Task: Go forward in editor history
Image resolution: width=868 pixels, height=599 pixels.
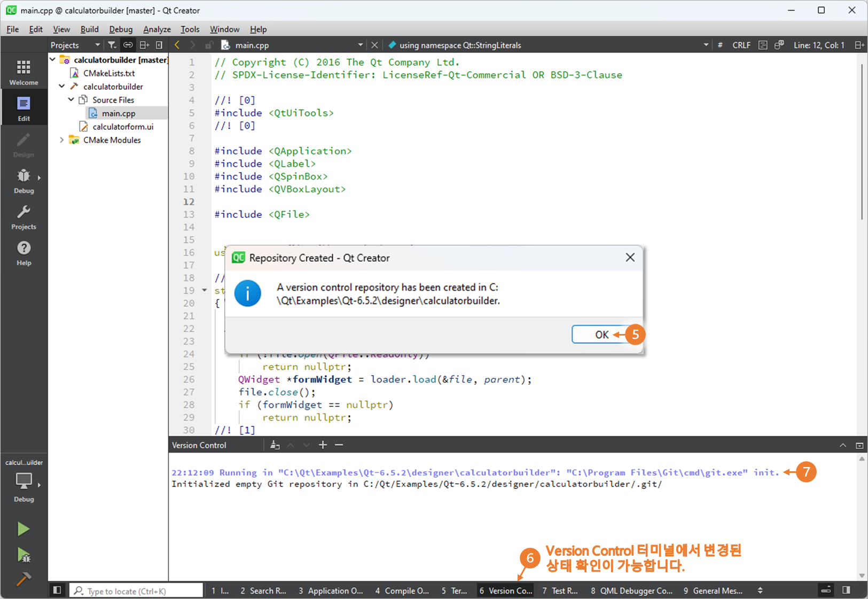Action: tap(193, 45)
